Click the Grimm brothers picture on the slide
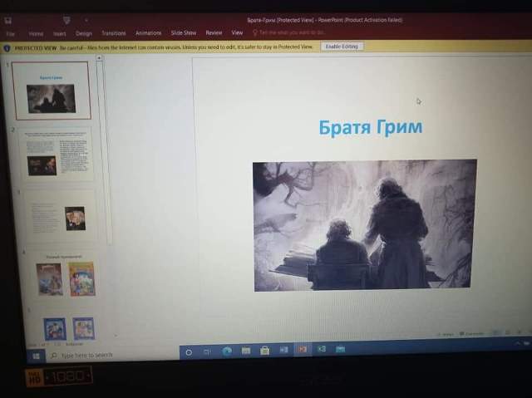The image size is (532, 398). click(364, 225)
